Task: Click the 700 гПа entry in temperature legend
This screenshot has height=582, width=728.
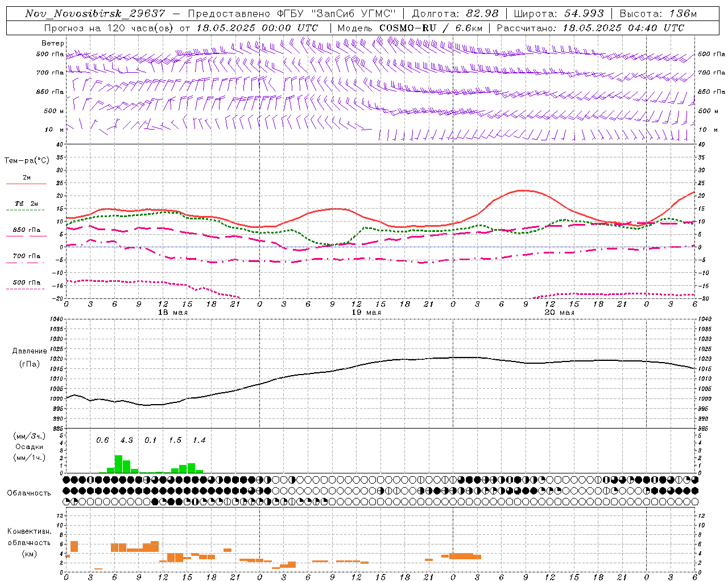Action: 27,256
